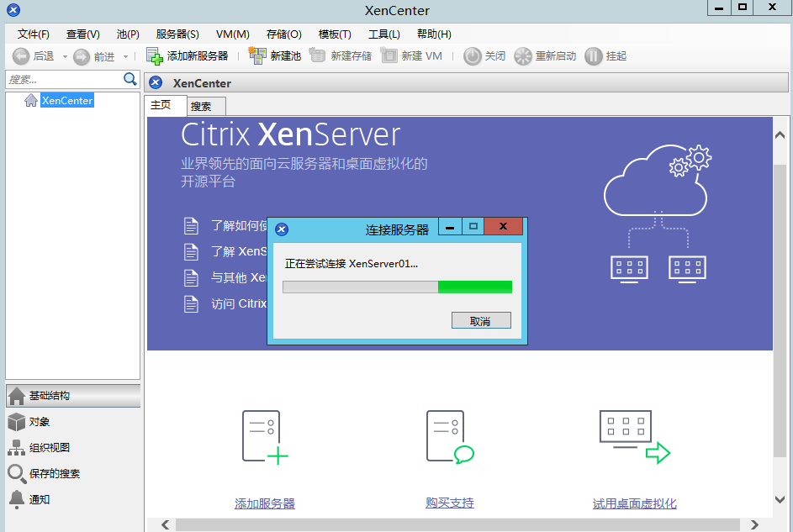Select 基础结构 navigation button
The width and height of the screenshot is (793, 532).
click(x=73, y=396)
